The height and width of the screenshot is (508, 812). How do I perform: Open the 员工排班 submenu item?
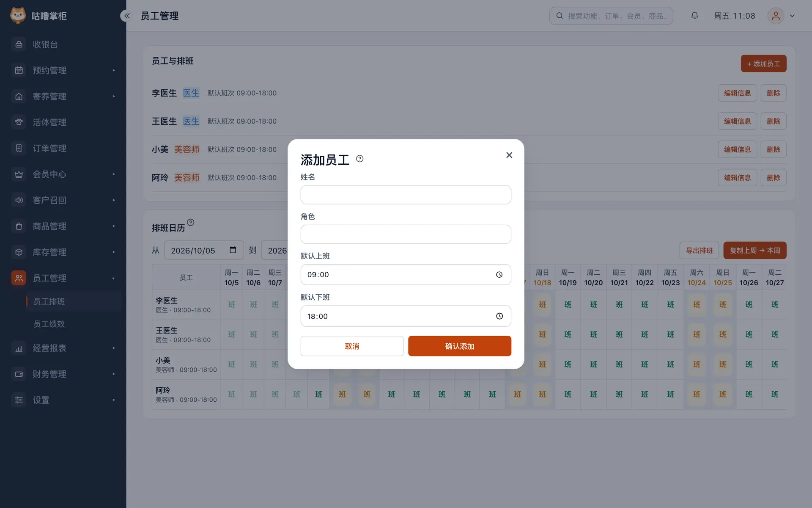pyautogui.click(x=74, y=301)
